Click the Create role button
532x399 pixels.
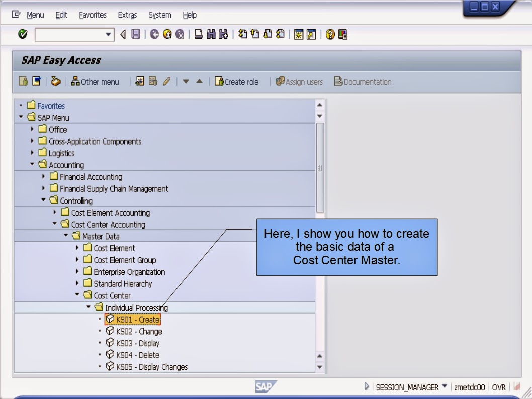236,82
